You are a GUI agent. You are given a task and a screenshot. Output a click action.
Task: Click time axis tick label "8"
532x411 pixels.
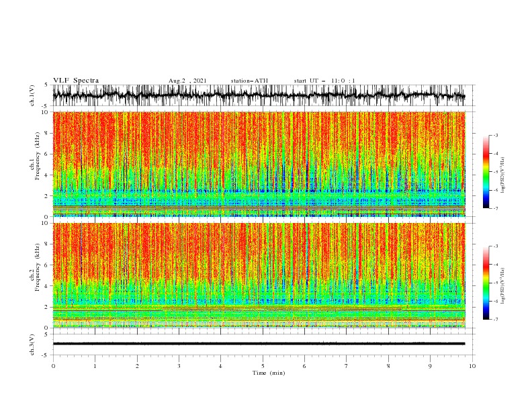click(388, 366)
